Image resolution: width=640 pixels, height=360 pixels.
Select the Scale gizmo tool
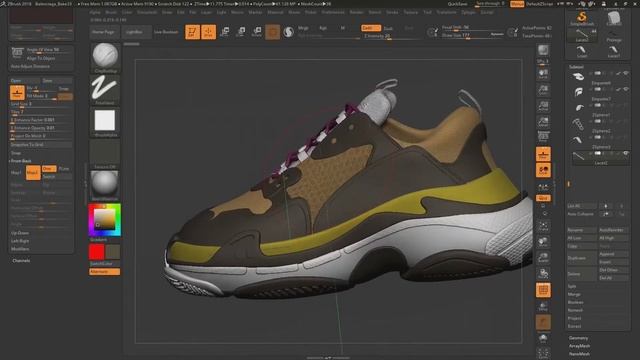241,32
